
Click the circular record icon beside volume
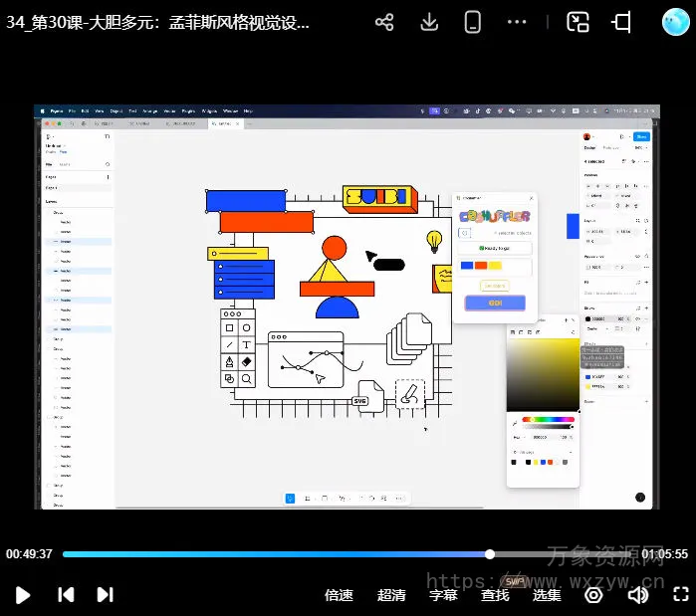tap(593, 594)
